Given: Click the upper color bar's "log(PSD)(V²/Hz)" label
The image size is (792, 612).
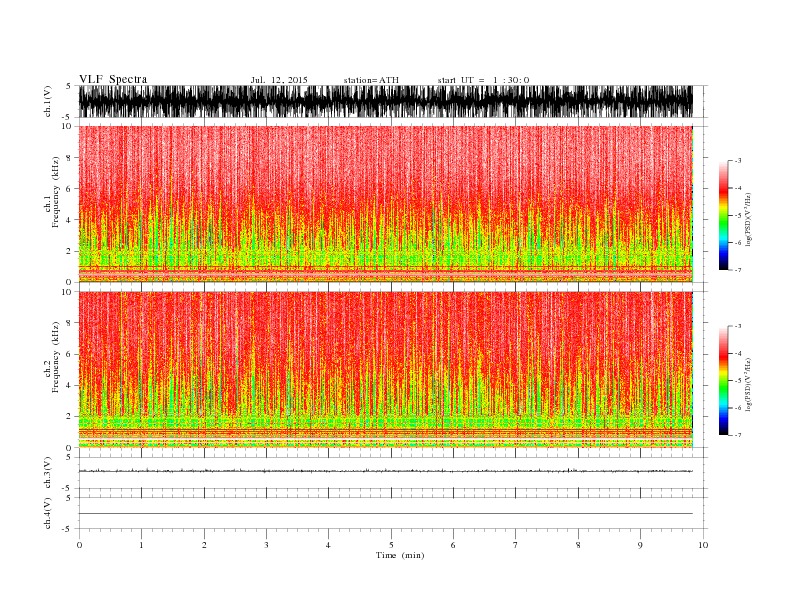Looking at the screenshot, I should click(749, 219).
